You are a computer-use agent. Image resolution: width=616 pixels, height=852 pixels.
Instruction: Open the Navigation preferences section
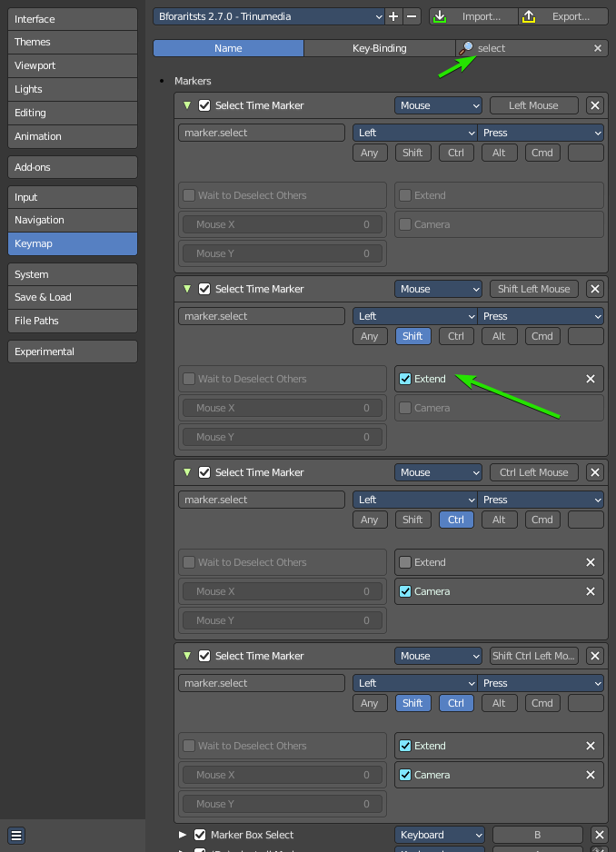73,220
